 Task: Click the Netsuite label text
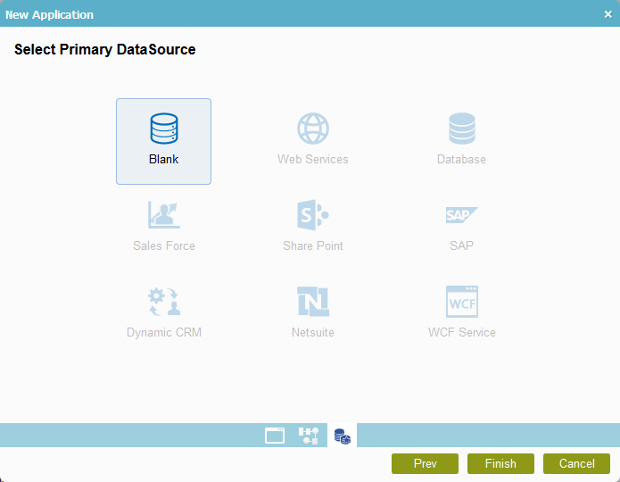pos(313,332)
